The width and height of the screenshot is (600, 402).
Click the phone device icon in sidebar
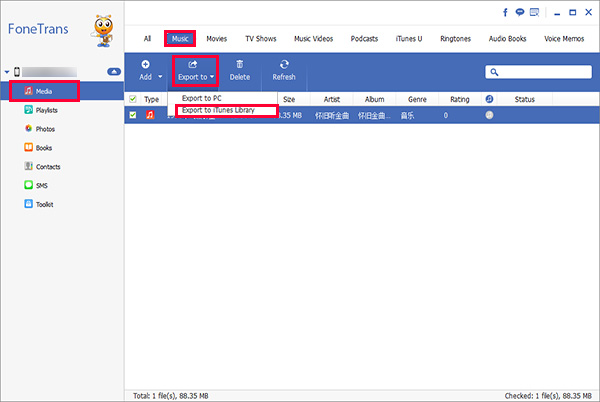(x=17, y=72)
